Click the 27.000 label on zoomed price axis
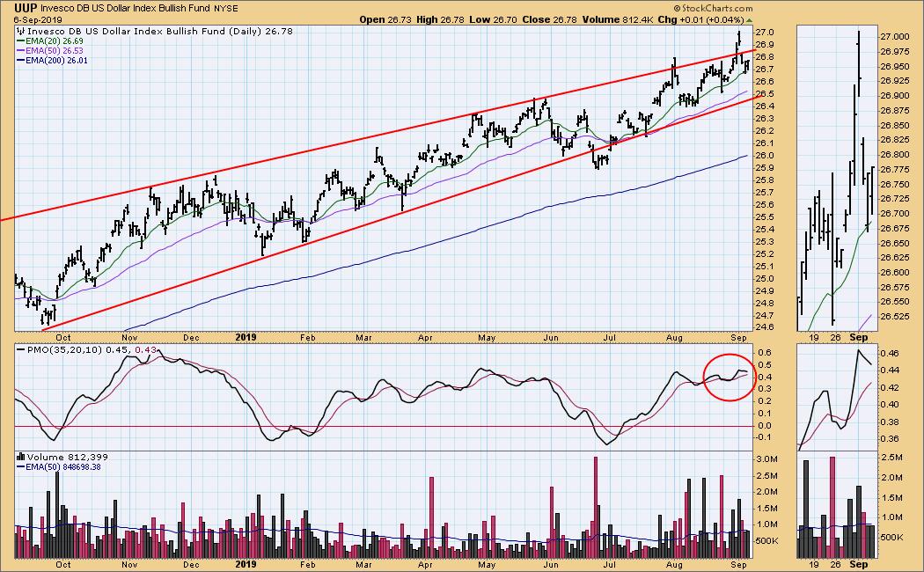924x572 pixels. (x=895, y=37)
